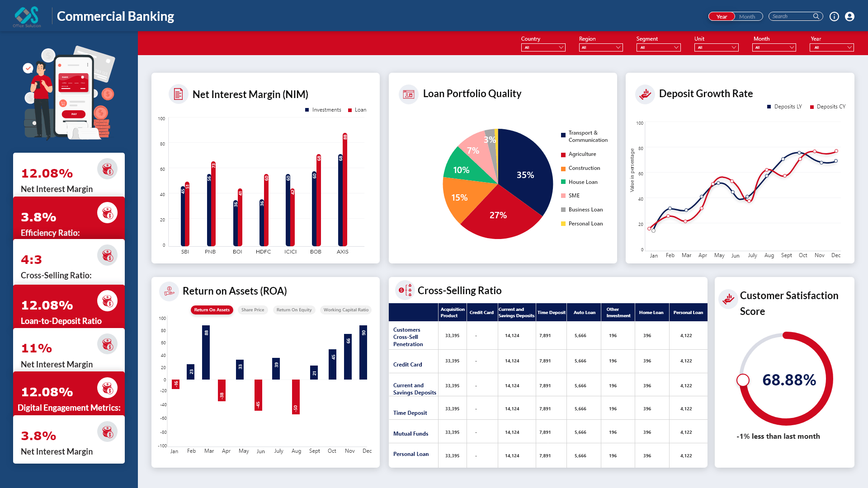Click the Efficiency Ratio KPI card
Viewport: 868px width, 488px height.
click(x=69, y=218)
